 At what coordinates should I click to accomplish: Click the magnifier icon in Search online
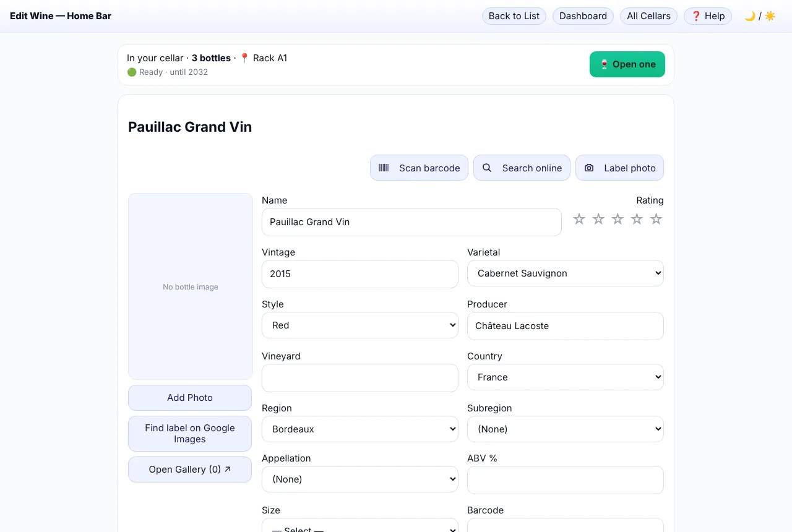click(x=487, y=168)
